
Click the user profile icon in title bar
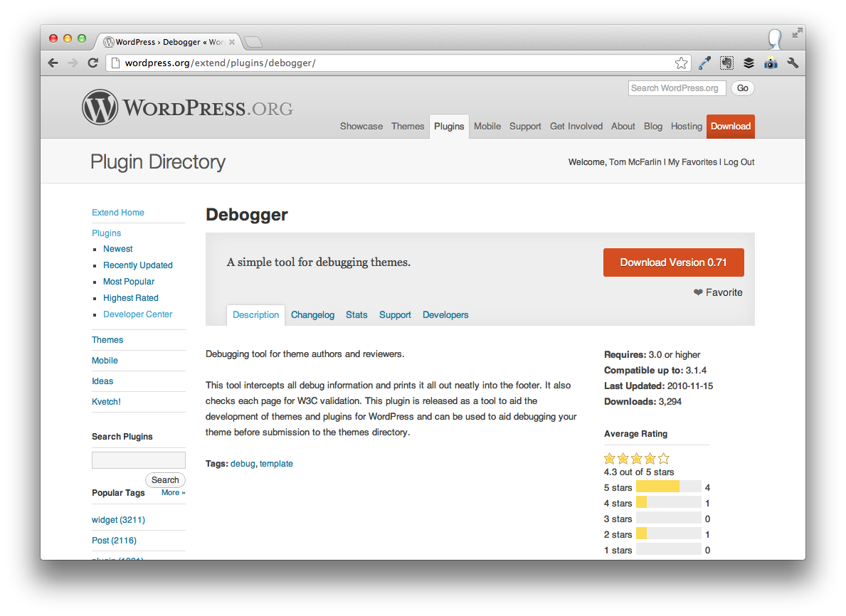point(776,38)
